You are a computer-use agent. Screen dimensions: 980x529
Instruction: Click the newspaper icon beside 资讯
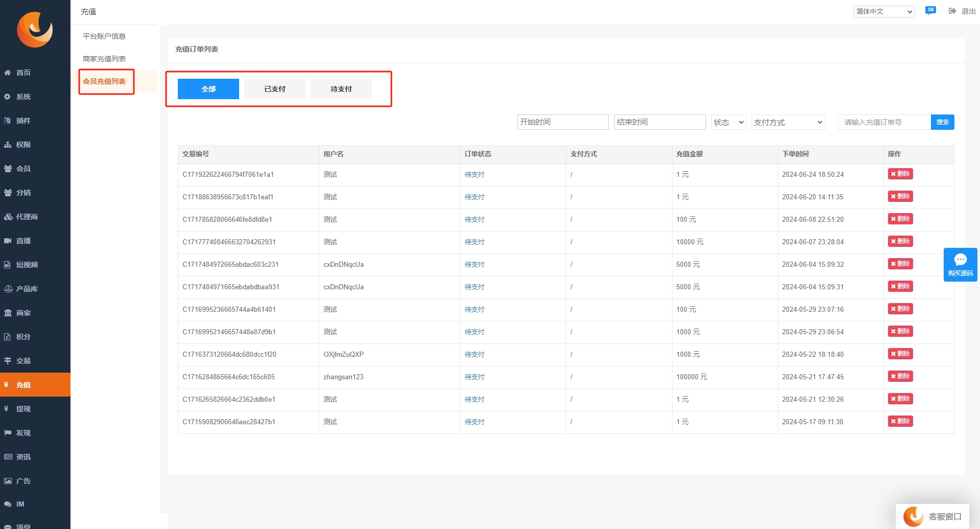[x=8, y=457]
